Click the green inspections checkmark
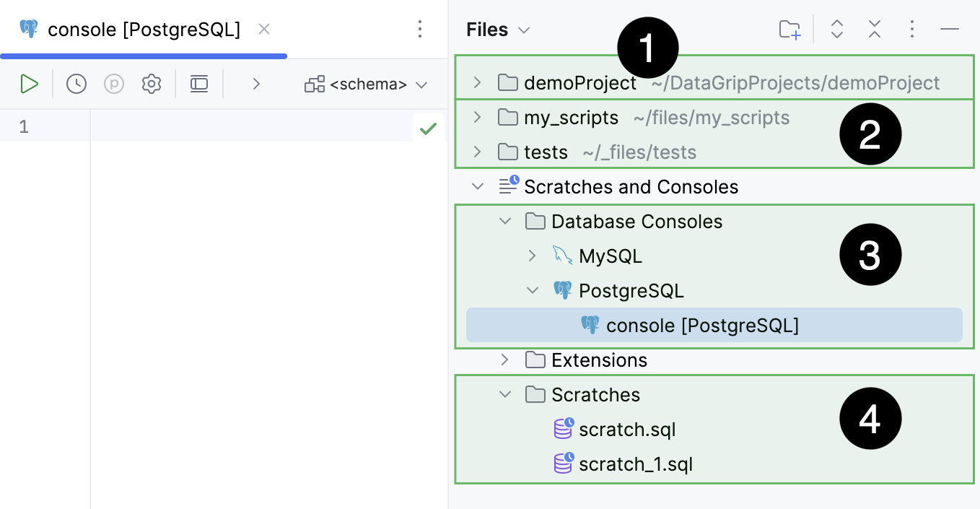 428,127
